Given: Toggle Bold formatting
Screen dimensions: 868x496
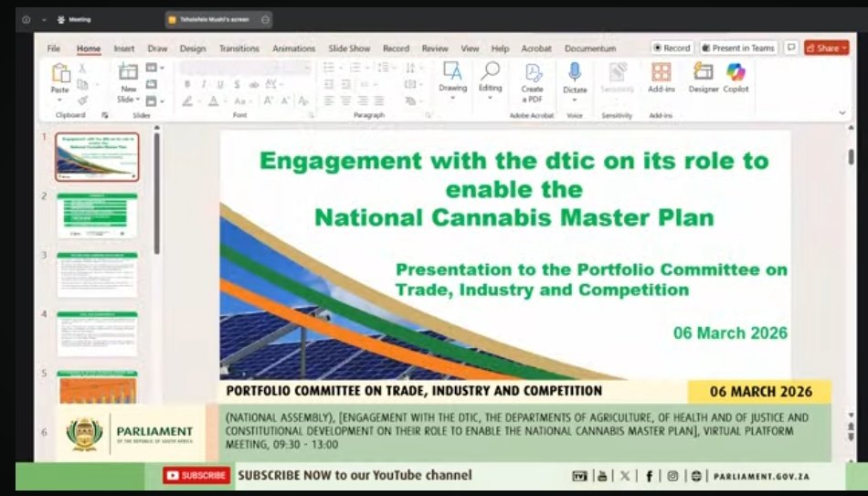Looking at the screenshot, I should click(187, 84).
